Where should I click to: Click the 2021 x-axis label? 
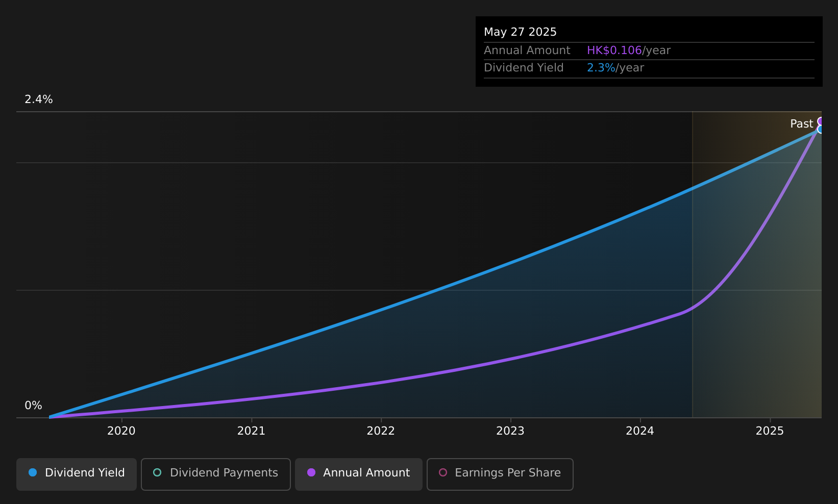[251, 431]
